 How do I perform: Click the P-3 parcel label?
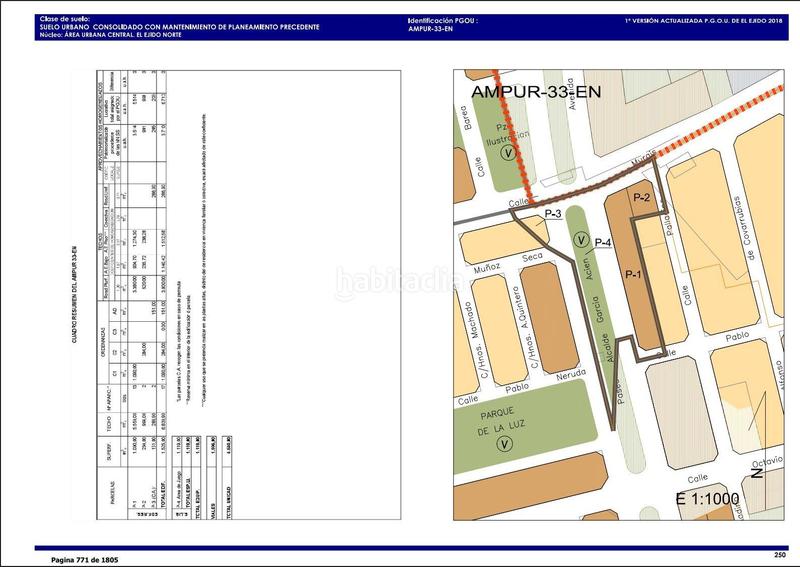point(553,214)
